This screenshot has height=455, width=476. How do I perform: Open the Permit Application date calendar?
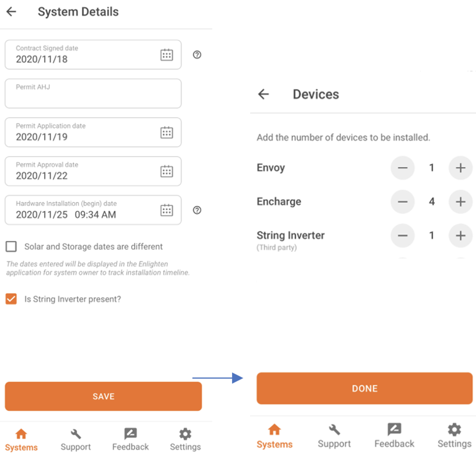tap(167, 133)
